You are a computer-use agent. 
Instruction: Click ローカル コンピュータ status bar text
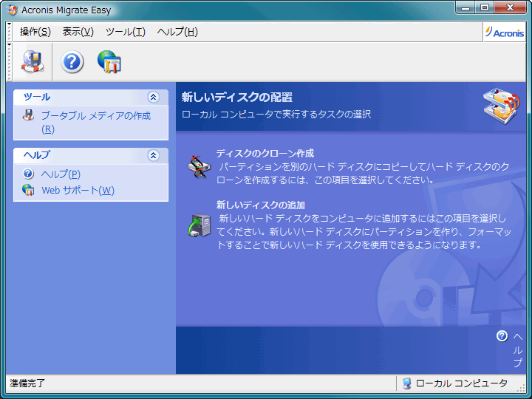point(461,383)
